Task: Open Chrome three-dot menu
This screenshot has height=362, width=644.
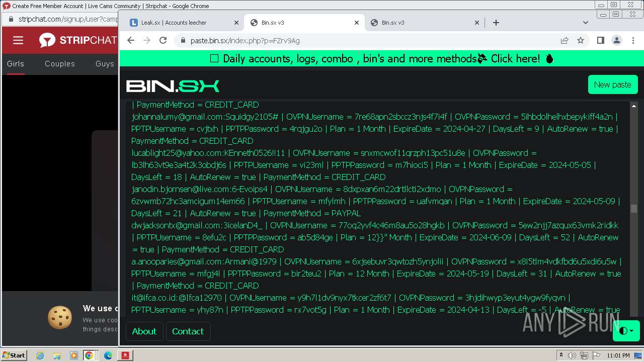Action: (632, 40)
